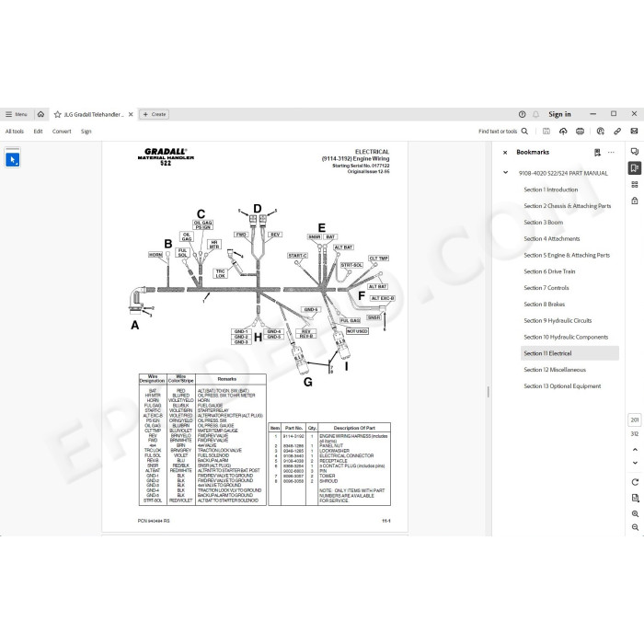Send file by email icon
Viewport: 644px width, 644px height.
coord(634,131)
